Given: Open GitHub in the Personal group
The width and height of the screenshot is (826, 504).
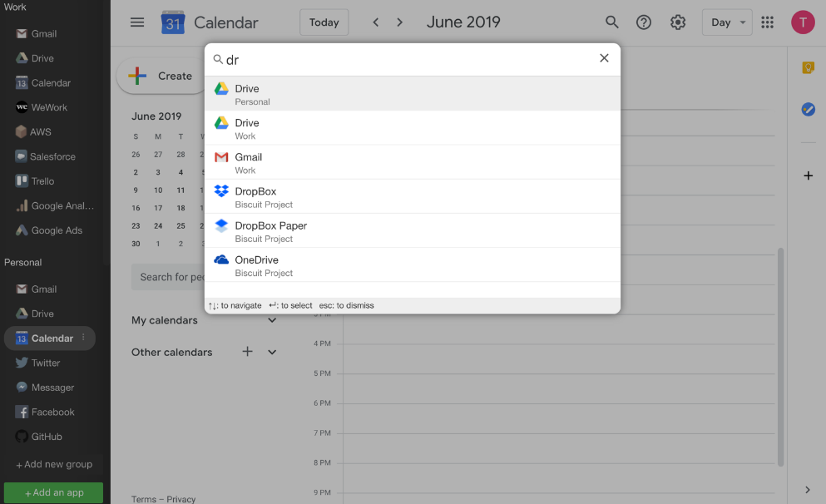Looking at the screenshot, I should click(x=46, y=437).
